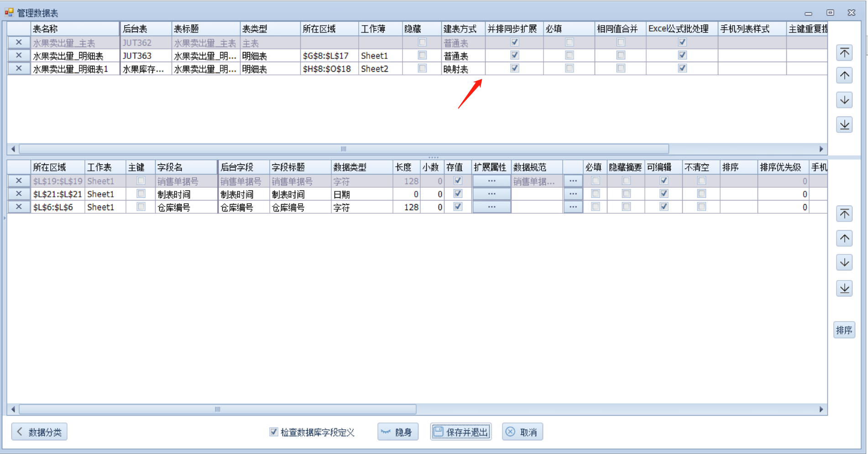Move selected field up one position
Image resolution: width=868 pixels, height=454 pixels.
(844, 238)
